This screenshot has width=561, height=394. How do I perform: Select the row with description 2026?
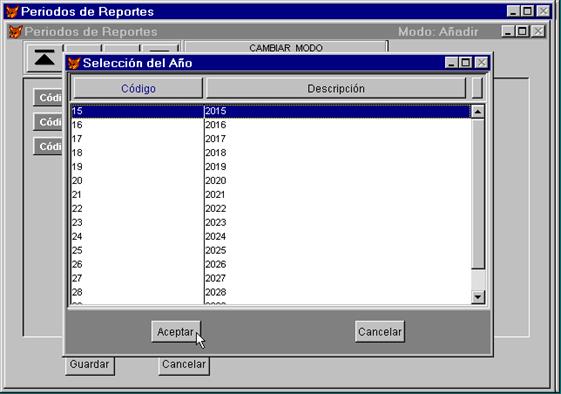tap(271, 264)
